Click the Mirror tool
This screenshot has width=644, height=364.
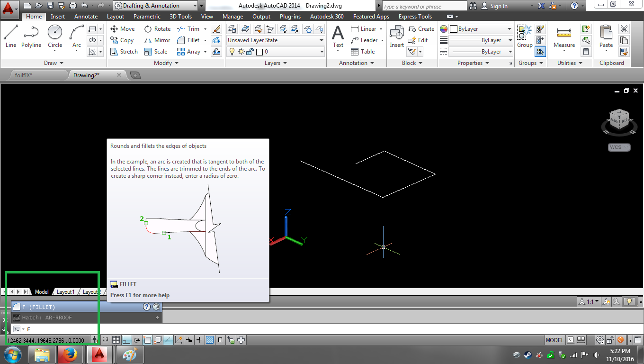click(157, 40)
